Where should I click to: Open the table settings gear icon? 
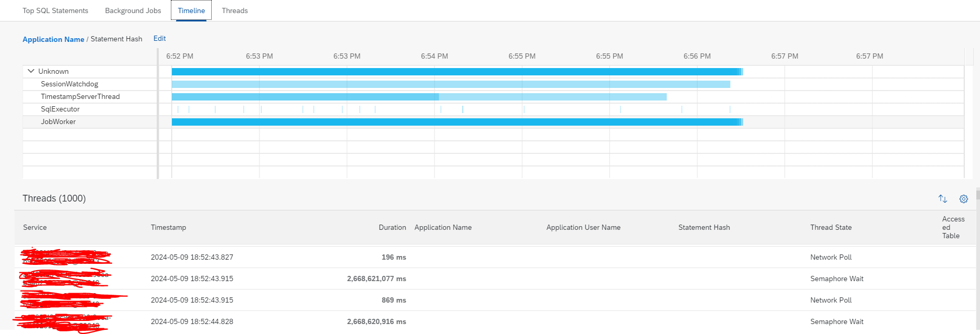coord(964,199)
